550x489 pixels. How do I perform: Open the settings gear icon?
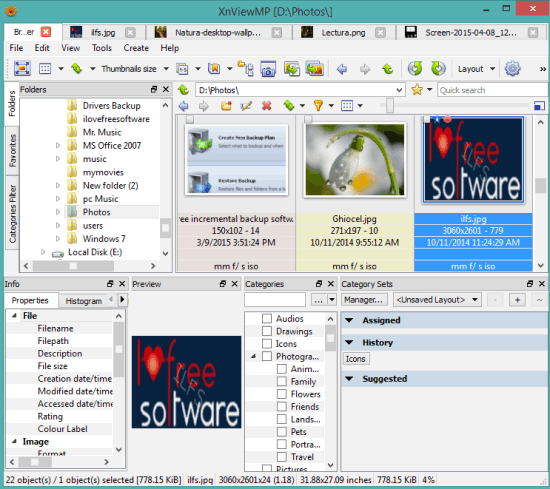pyautogui.click(x=512, y=68)
